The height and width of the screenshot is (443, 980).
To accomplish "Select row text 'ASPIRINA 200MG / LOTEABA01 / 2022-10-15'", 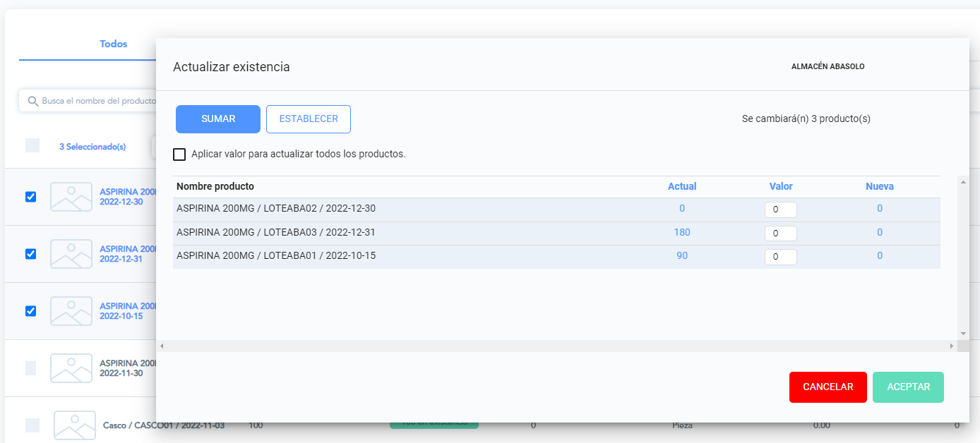I will [276, 255].
